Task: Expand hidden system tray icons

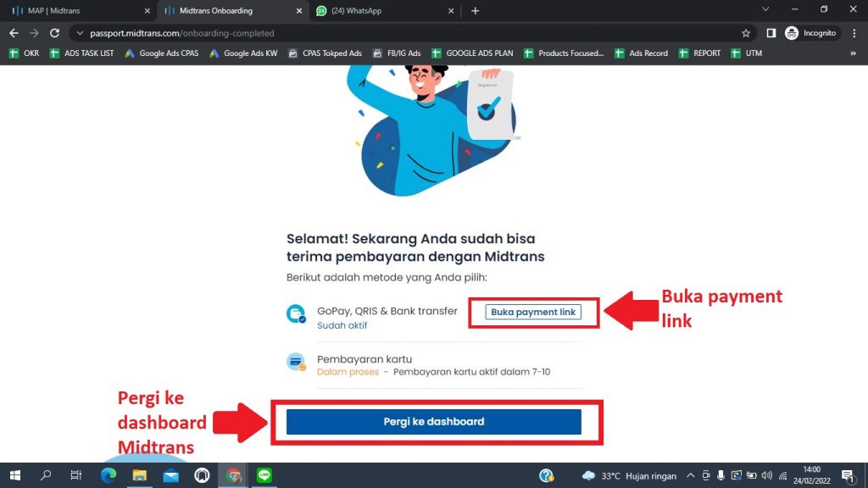Action: 690,475
